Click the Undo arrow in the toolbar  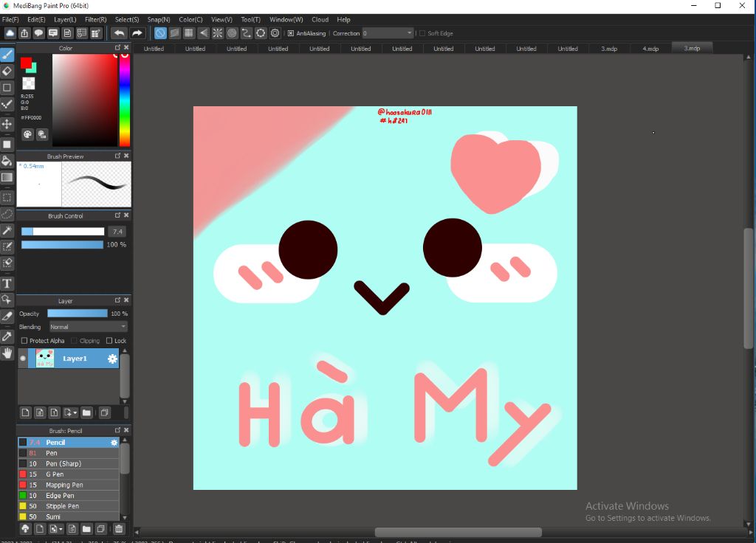pos(119,33)
